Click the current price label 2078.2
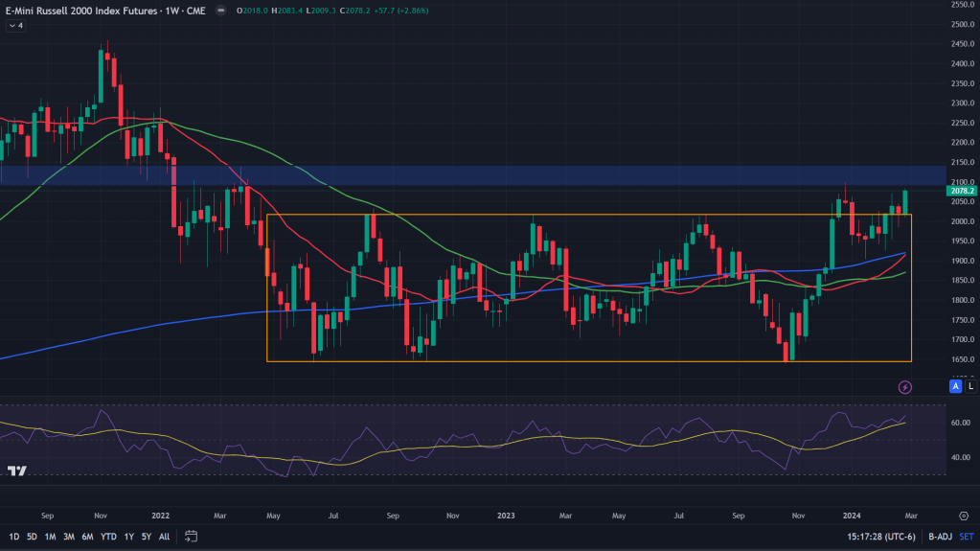This screenshot has width=980, height=551. [x=961, y=191]
